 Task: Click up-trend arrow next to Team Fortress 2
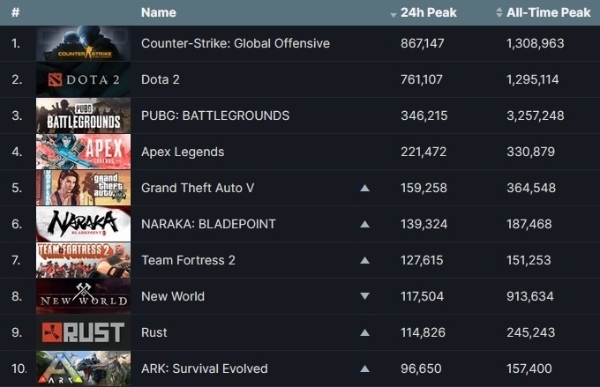365,260
